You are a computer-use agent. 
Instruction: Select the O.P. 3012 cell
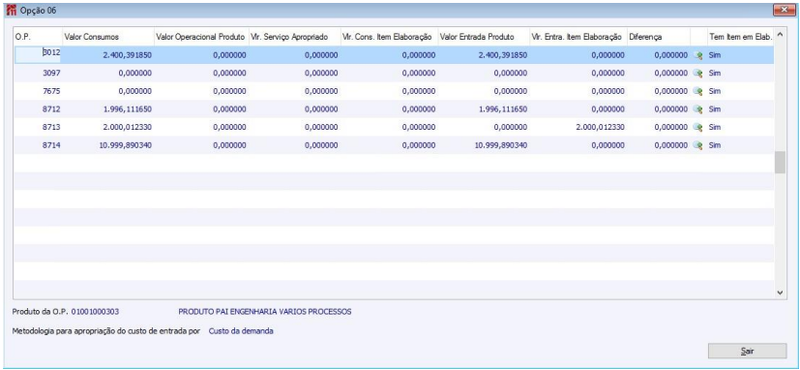pos(39,55)
